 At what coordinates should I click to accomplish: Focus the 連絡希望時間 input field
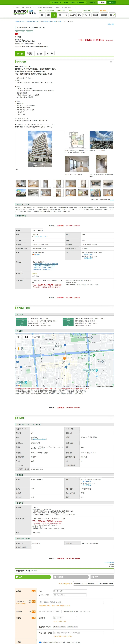[85, 611]
